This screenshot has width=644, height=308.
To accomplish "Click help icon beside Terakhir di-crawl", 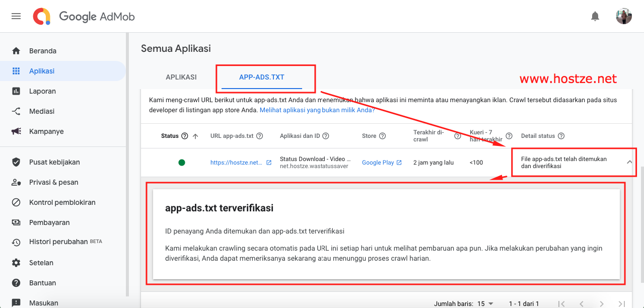I will pos(458,136).
